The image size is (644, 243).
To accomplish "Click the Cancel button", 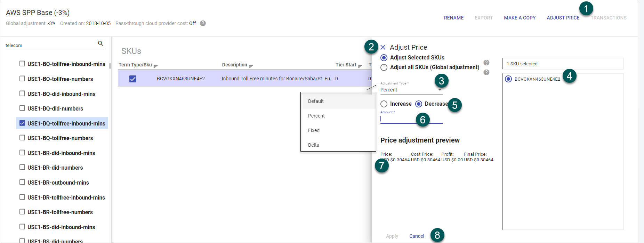I will [417, 236].
